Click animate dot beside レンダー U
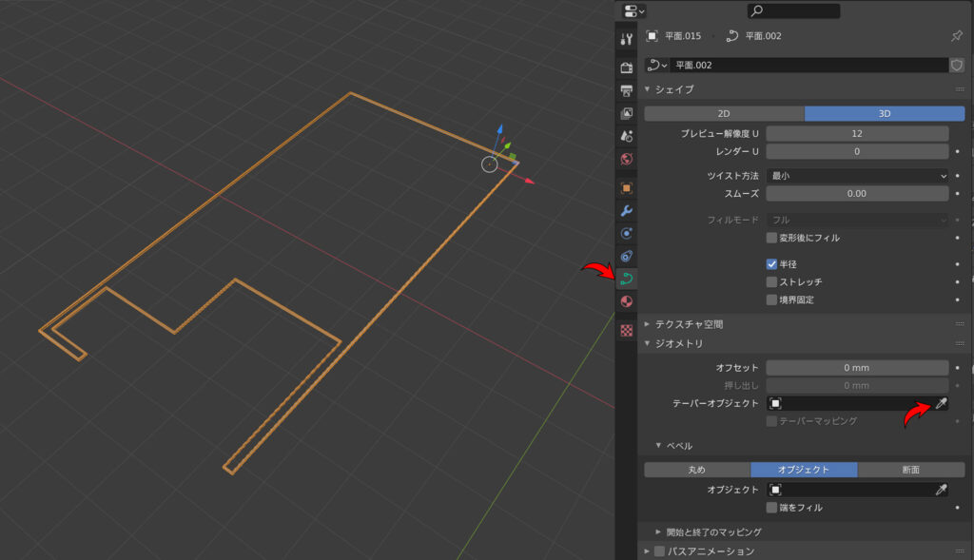Screen dimensions: 974x560 click(x=957, y=151)
